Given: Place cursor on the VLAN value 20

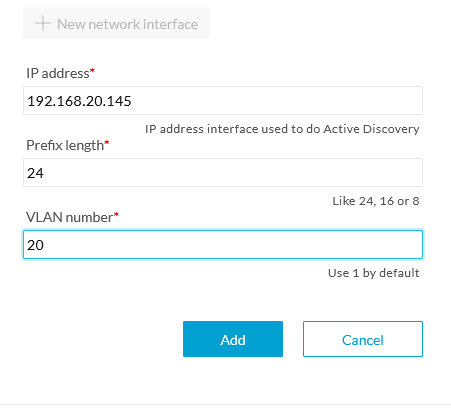Looking at the screenshot, I should click(35, 245).
